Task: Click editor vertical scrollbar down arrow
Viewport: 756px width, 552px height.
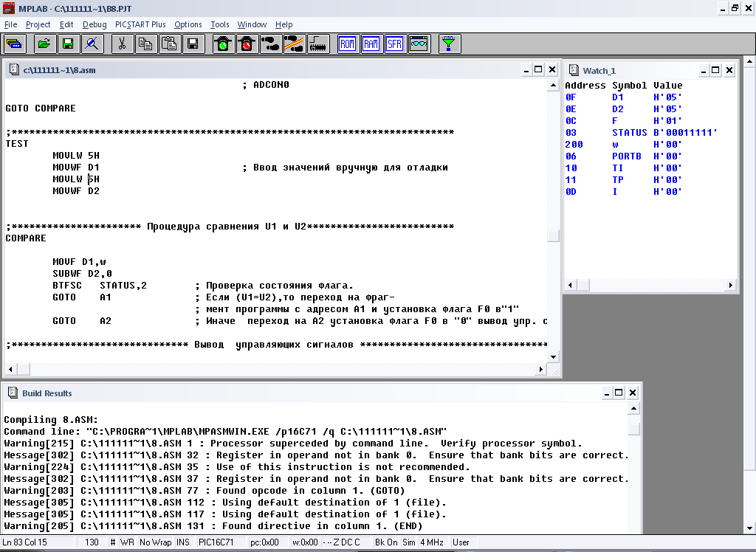Action: 553,356
